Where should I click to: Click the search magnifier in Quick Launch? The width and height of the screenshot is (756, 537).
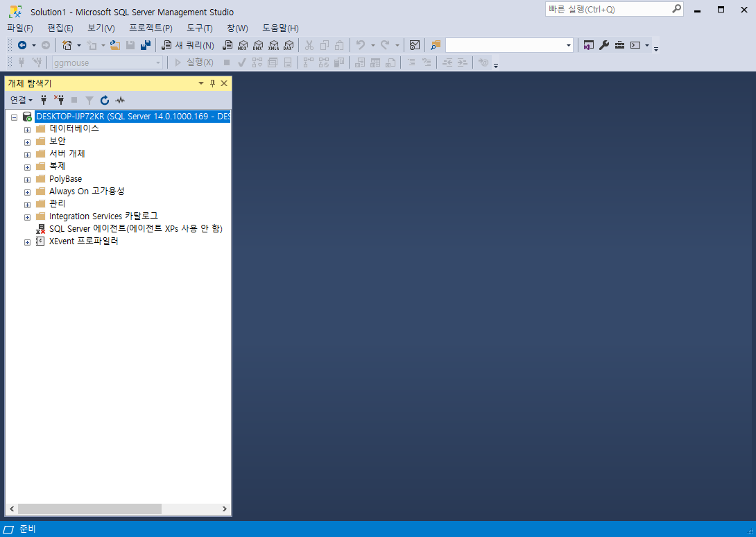click(676, 9)
